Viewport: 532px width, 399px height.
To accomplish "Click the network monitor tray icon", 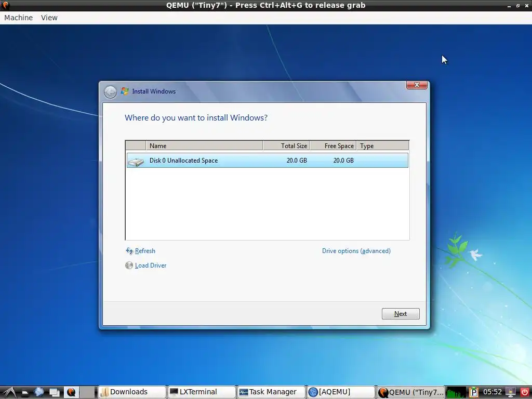I will click(x=511, y=392).
